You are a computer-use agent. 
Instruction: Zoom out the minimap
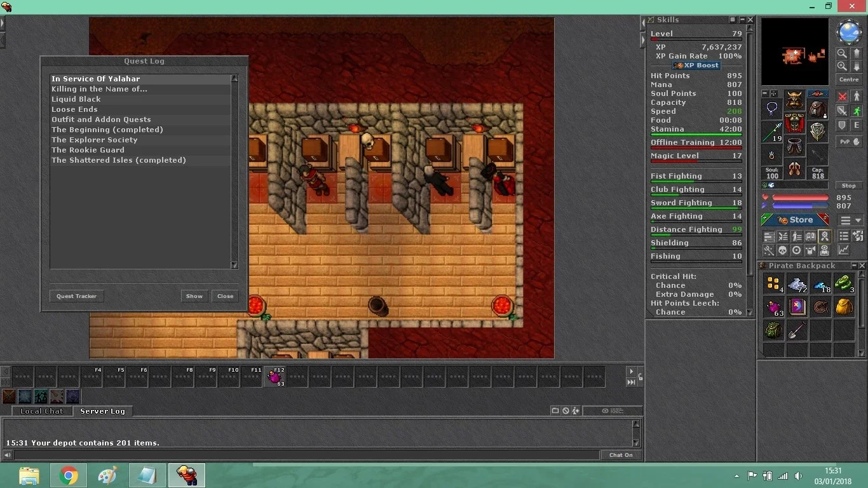tap(842, 53)
